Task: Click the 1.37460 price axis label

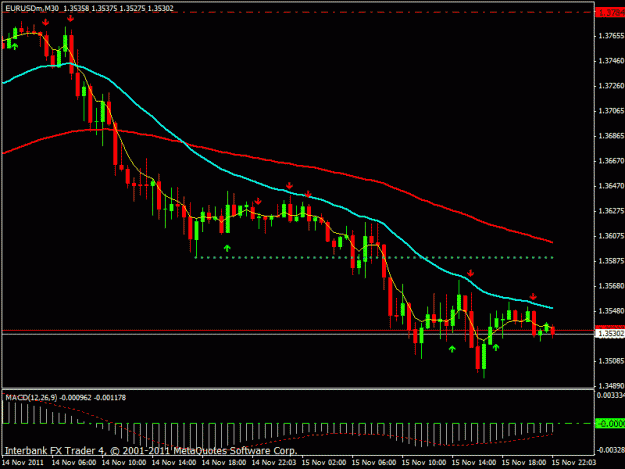Action: click(611, 61)
